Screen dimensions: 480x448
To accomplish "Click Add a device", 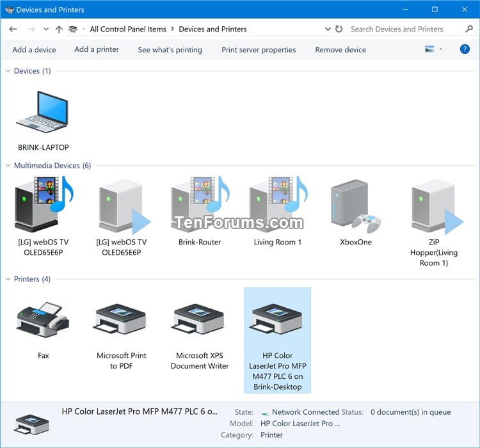I will tap(34, 50).
